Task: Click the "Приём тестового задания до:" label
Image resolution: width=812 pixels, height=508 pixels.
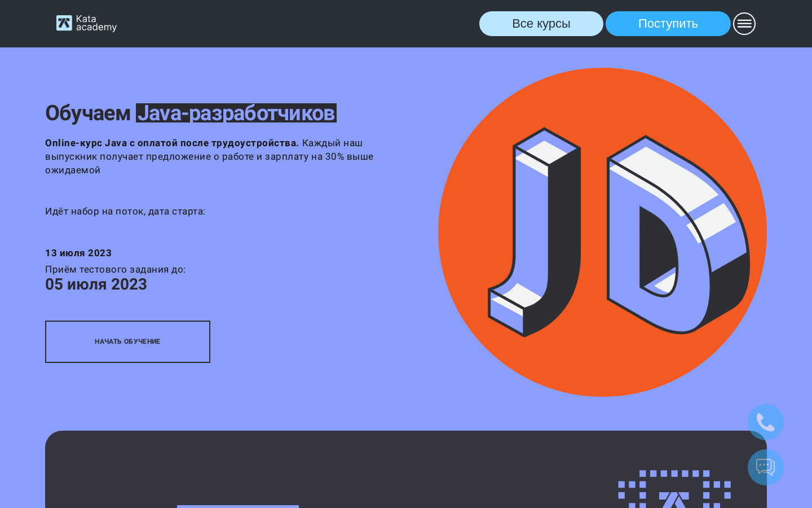Action: click(x=116, y=269)
